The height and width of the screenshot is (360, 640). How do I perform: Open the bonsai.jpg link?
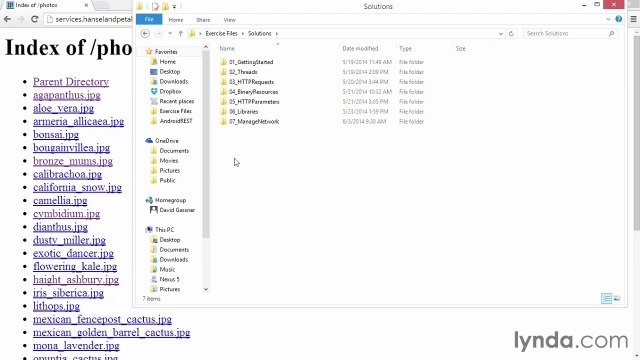(x=56, y=135)
